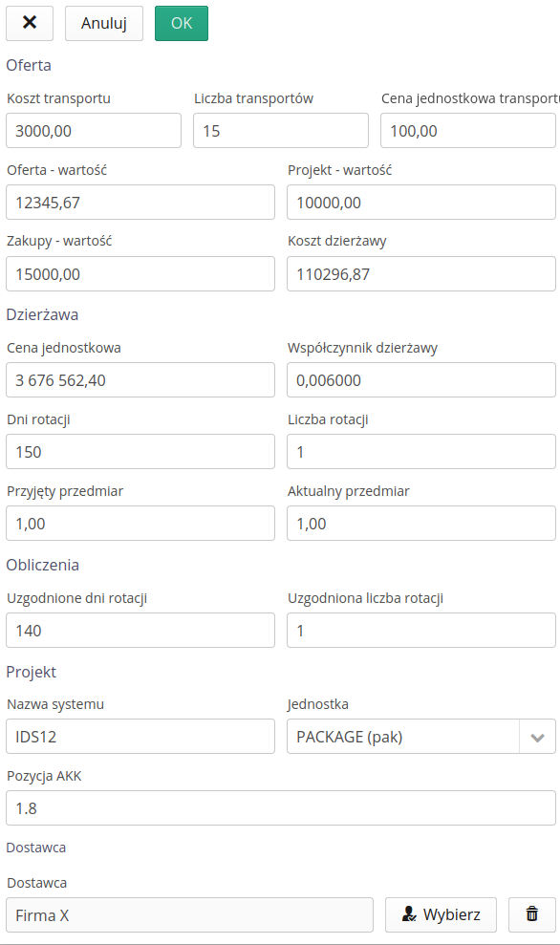Select the Zakupy - wartość field
The image size is (560, 945).
[x=140, y=274]
